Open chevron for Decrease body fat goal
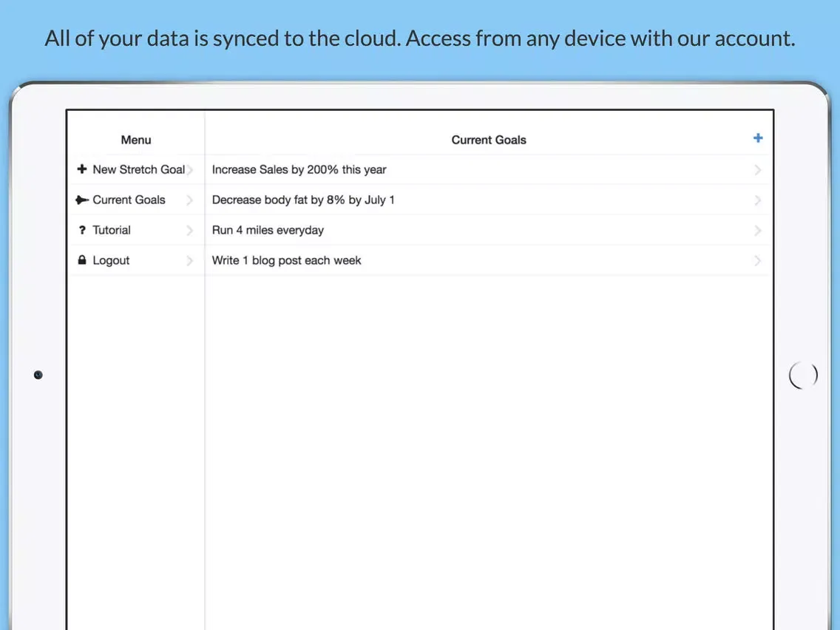Screen dimensions: 840x630 757,200
